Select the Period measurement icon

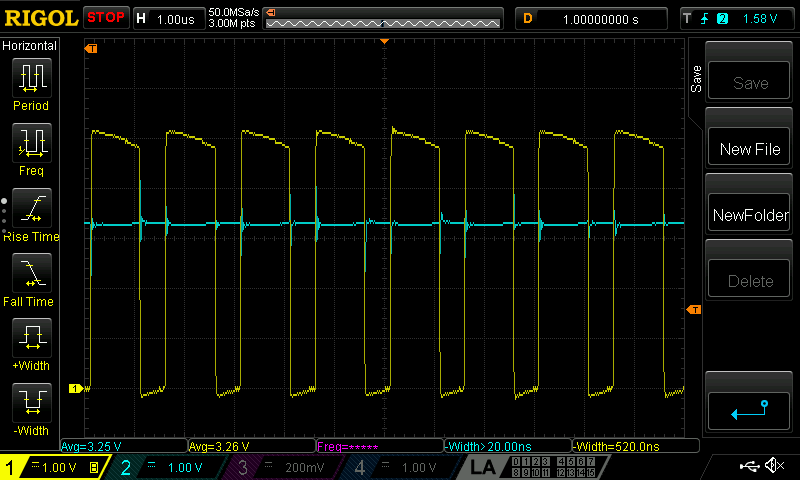[x=31, y=78]
